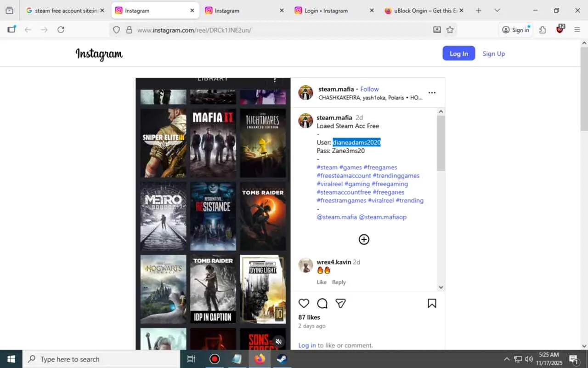Click the blue Log In button

[458, 53]
